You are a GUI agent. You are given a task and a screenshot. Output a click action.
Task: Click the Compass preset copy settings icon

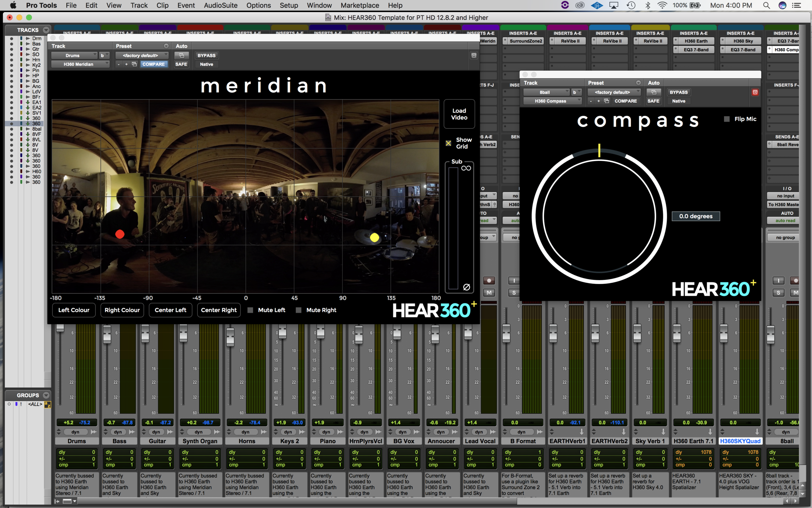click(x=606, y=101)
